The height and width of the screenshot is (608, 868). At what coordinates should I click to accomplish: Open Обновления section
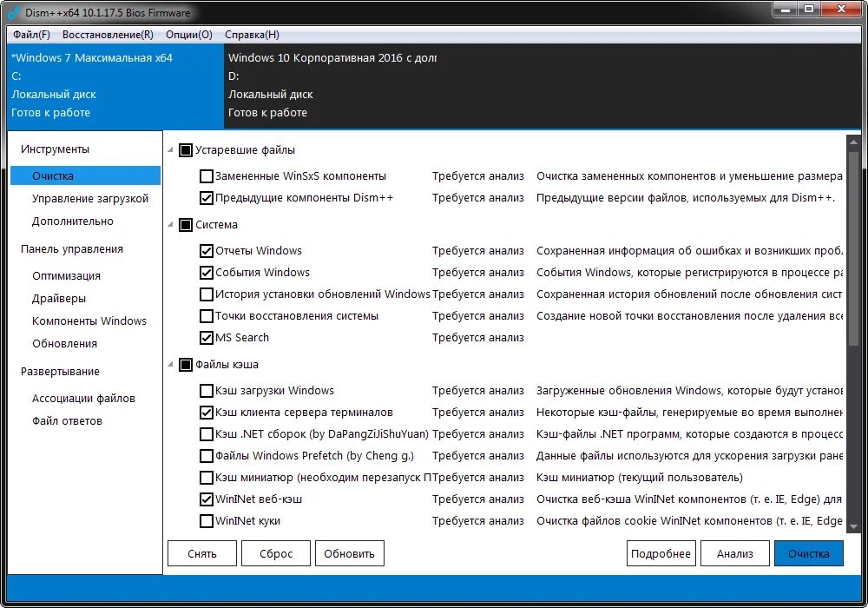click(x=64, y=344)
